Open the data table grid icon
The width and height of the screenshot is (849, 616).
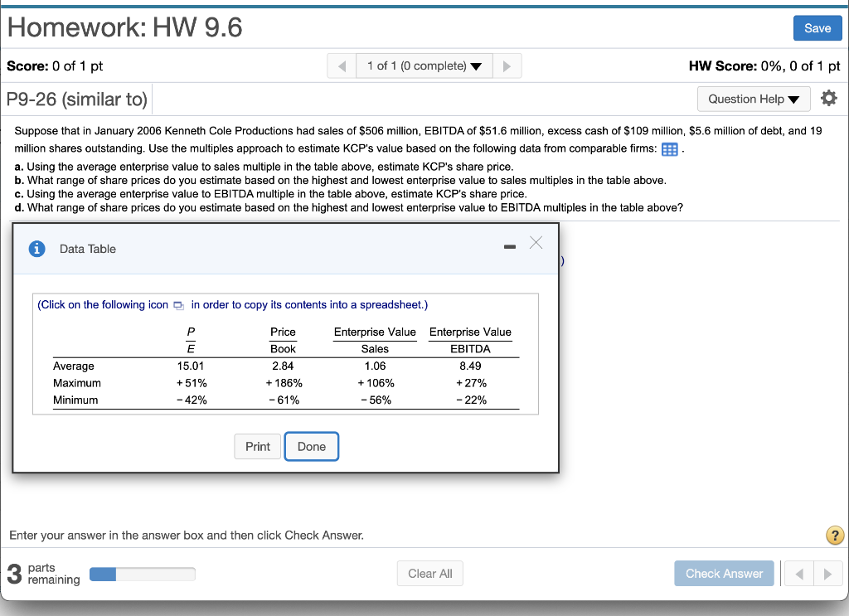[670, 149]
